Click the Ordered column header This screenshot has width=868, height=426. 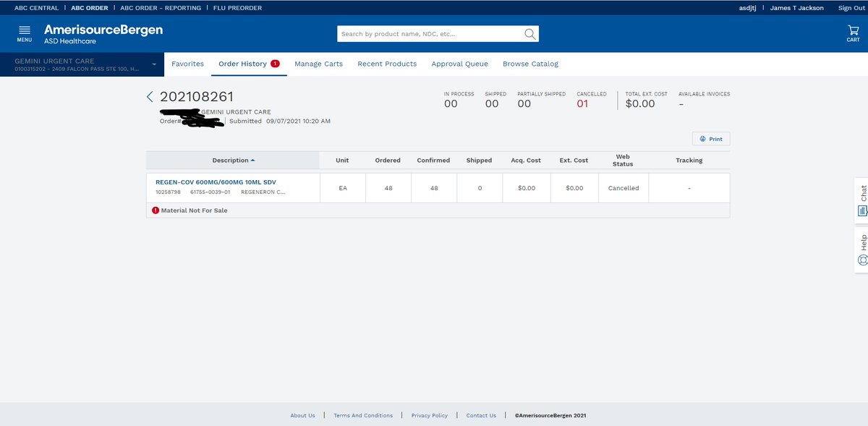coord(388,161)
